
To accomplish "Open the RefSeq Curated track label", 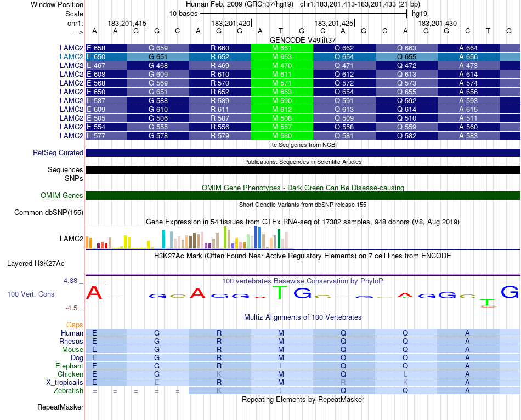I will 58,152.
